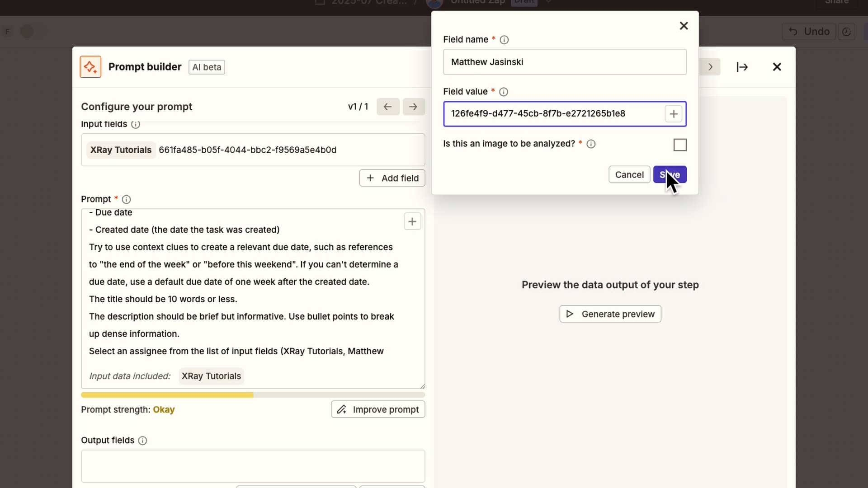The height and width of the screenshot is (488, 868).
Task: Open the Field value info tooltip
Action: click(x=503, y=92)
